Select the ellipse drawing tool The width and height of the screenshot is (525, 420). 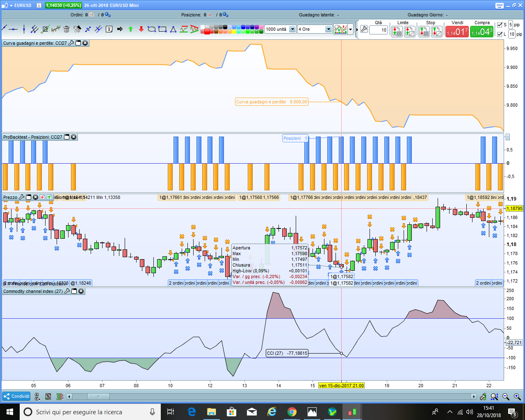152,29
